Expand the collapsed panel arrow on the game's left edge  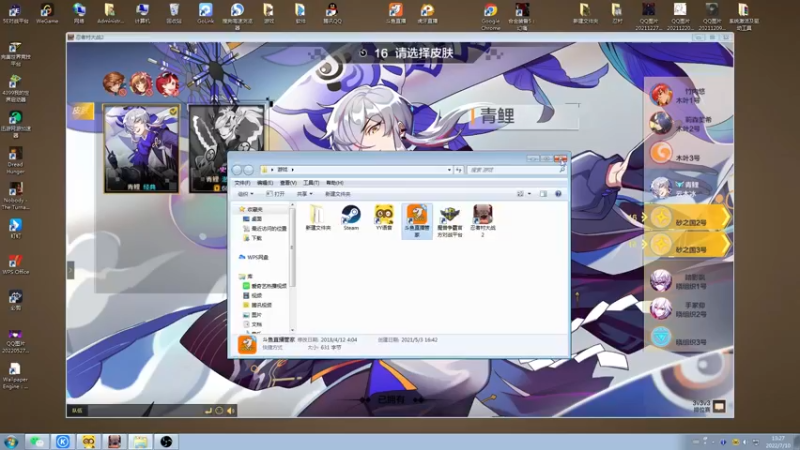pyautogui.click(x=70, y=270)
